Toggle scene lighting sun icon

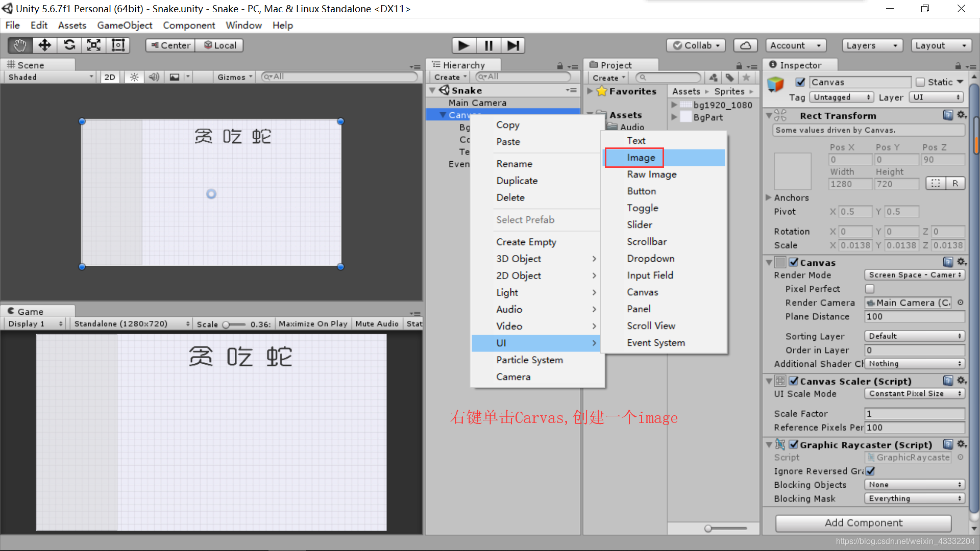(134, 77)
